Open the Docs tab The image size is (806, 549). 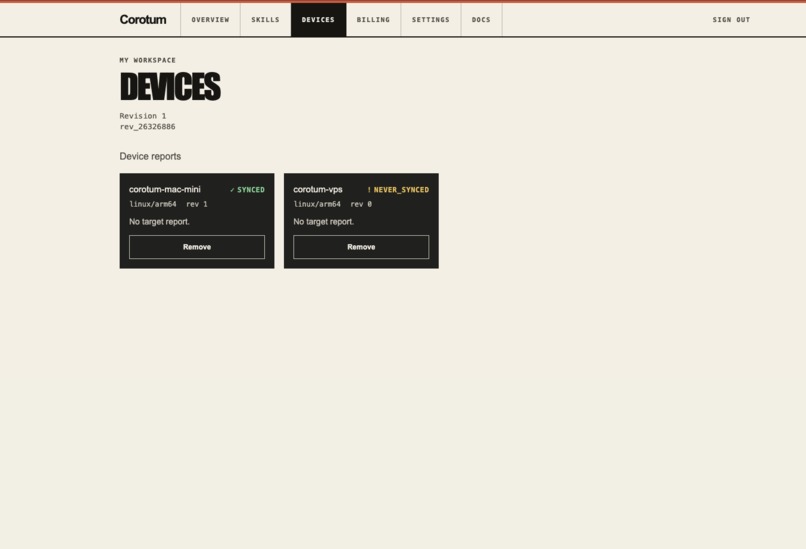(481, 20)
